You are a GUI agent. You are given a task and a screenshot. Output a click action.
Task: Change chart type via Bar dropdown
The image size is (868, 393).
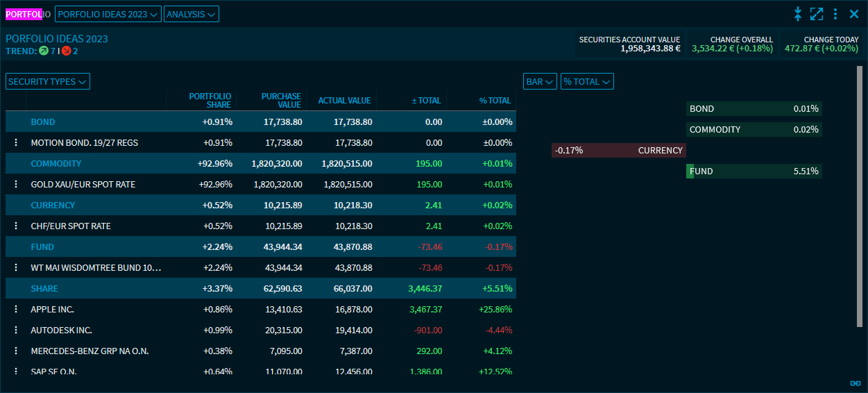(540, 81)
